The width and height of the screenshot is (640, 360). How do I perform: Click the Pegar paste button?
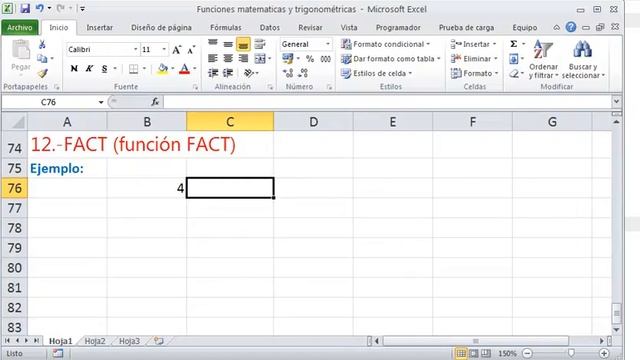coord(20,56)
